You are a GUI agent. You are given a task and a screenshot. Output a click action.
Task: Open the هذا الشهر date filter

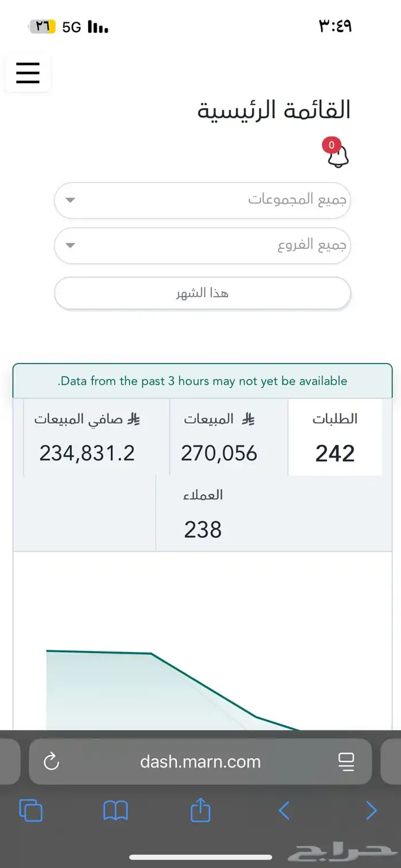pos(202,294)
